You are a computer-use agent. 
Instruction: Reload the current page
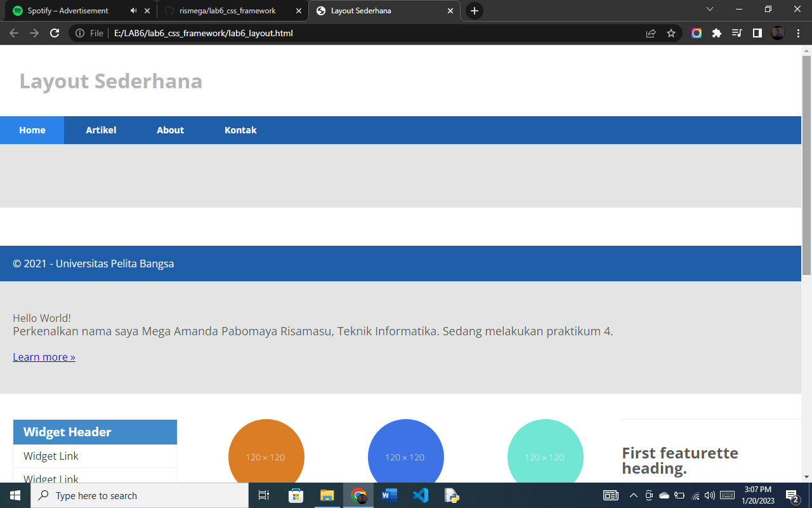(54, 33)
